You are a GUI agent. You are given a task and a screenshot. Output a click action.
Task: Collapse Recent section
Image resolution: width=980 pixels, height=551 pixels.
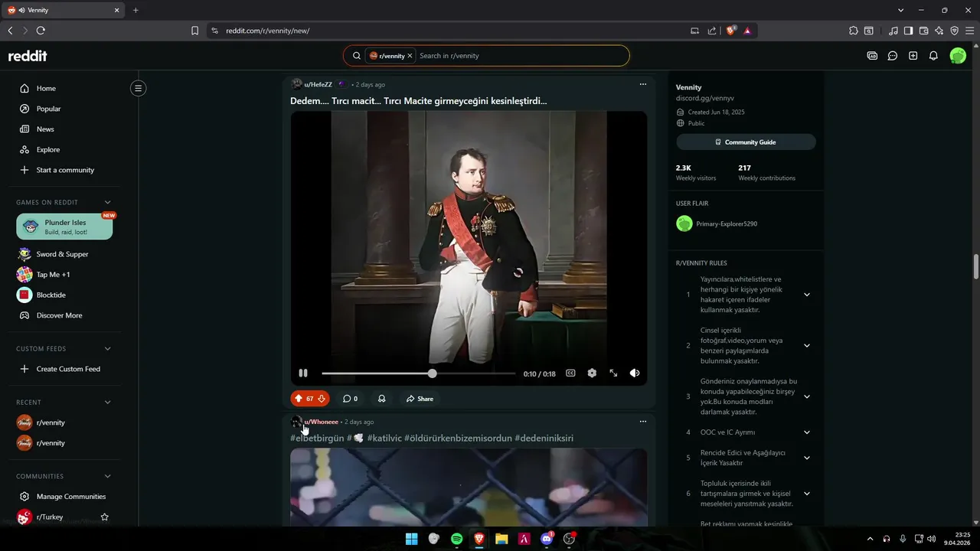click(x=107, y=402)
